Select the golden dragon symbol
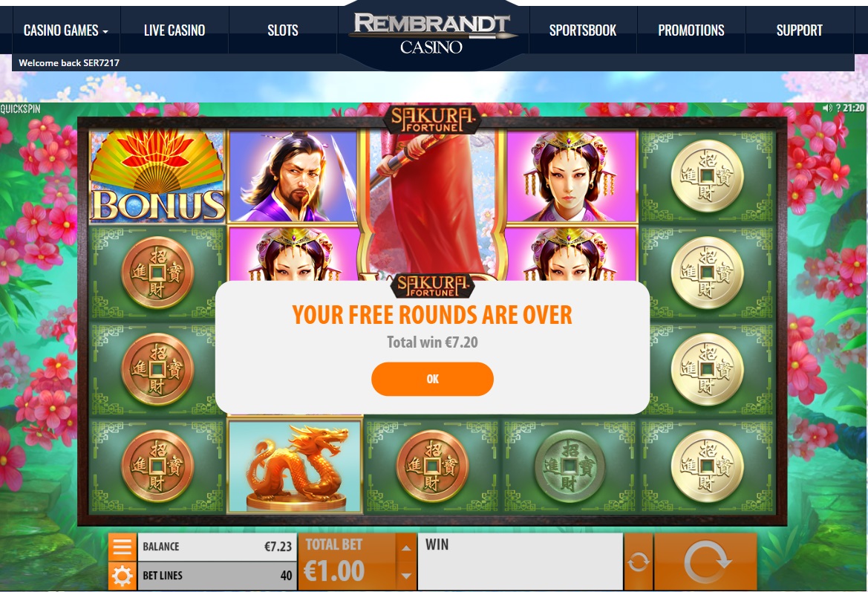 (295, 466)
